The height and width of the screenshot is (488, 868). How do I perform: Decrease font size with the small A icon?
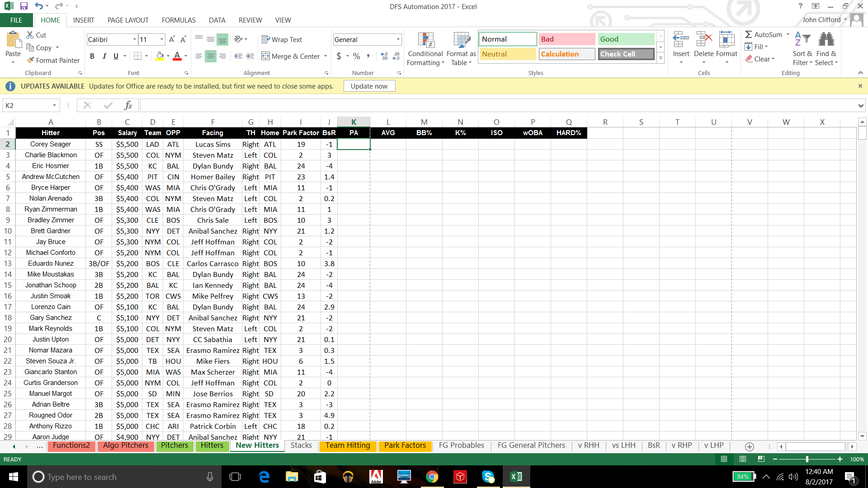click(x=183, y=40)
